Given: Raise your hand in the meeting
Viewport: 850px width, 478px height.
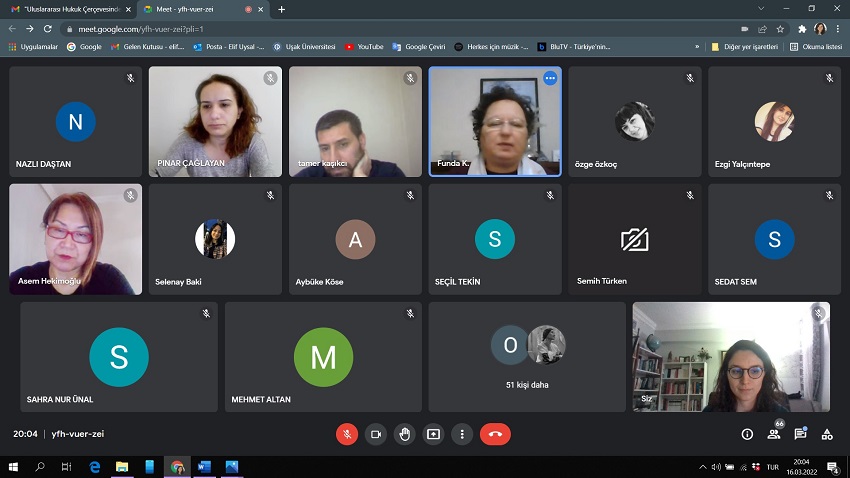Looking at the screenshot, I should pyautogui.click(x=404, y=434).
